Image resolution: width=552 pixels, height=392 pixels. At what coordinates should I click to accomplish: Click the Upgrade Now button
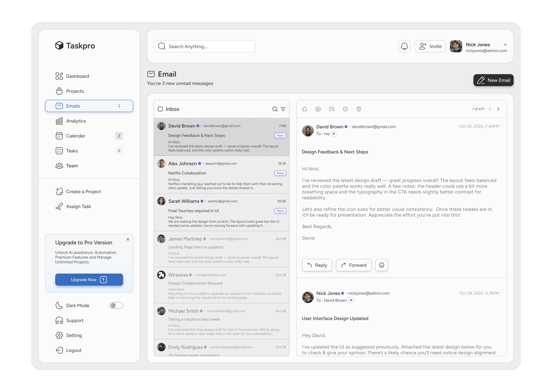pyautogui.click(x=89, y=280)
